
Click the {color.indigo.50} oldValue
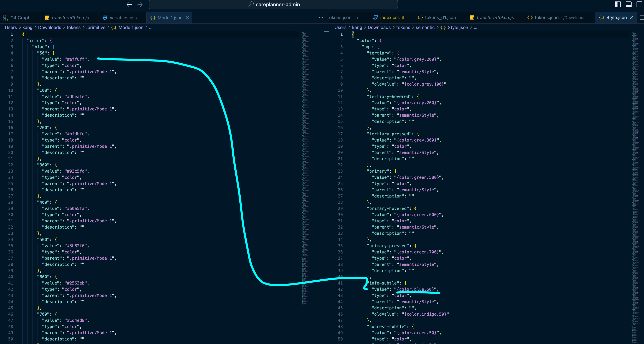pyautogui.click(x=425, y=314)
